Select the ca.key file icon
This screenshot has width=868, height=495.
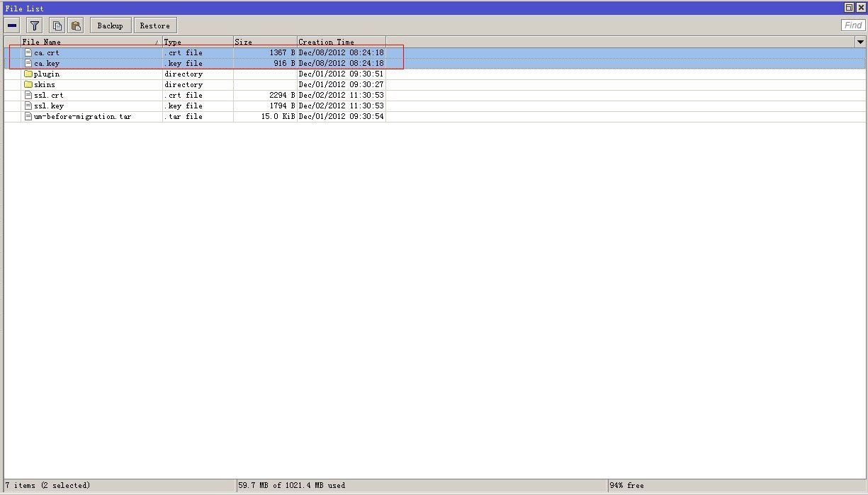pyautogui.click(x=28, y=63)
